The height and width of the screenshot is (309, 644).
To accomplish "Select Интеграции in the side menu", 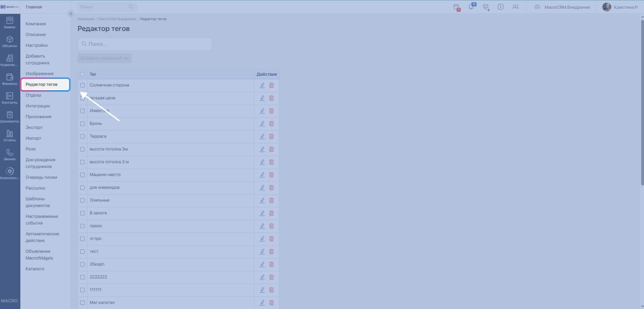I will click(38, 106).
